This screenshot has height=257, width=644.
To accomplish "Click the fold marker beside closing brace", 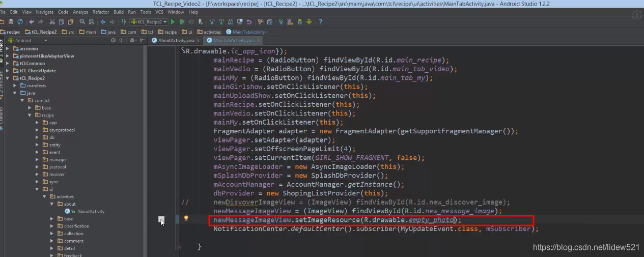I will click(x=178, y=247).
